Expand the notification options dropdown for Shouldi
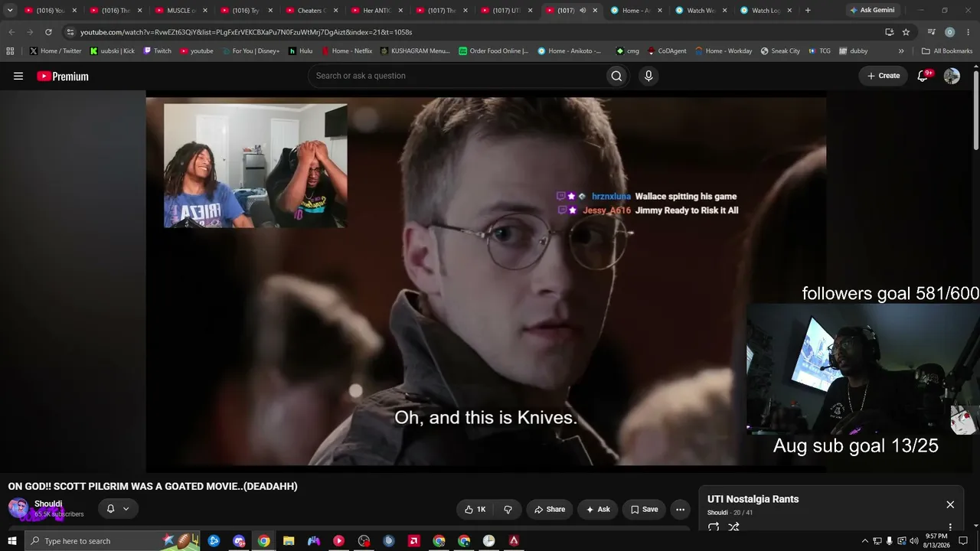 (x=126, y=509)
